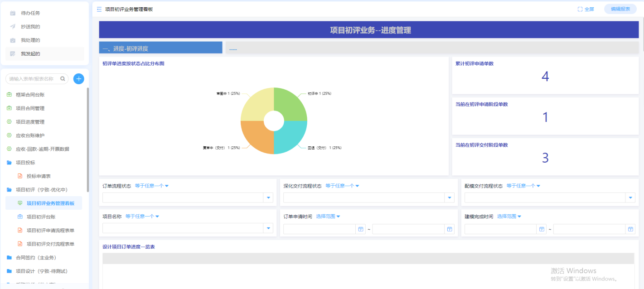
Task: Select the 进度-初评进度 tab
Action: point(160,48)
